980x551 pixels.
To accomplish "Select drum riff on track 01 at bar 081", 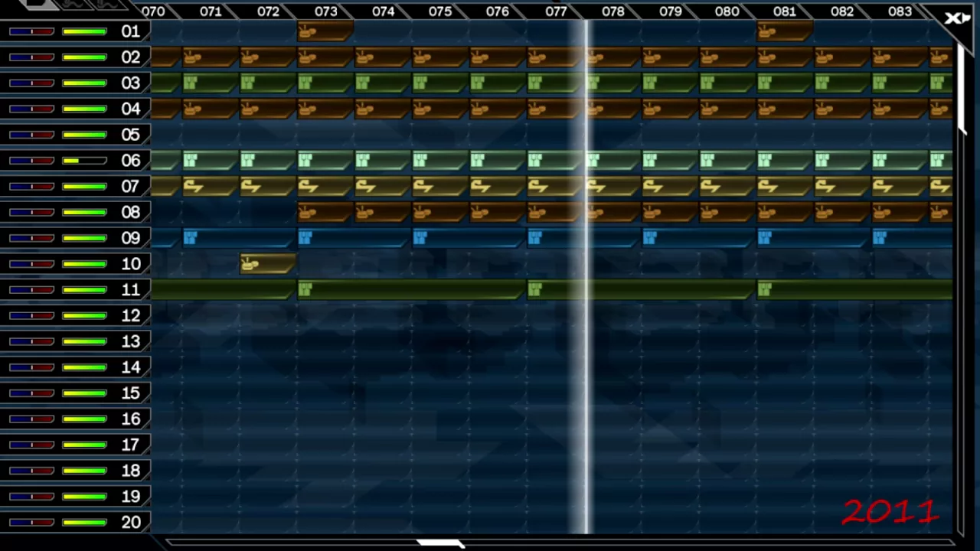I will pyautogui.click(x=785, y=31).
